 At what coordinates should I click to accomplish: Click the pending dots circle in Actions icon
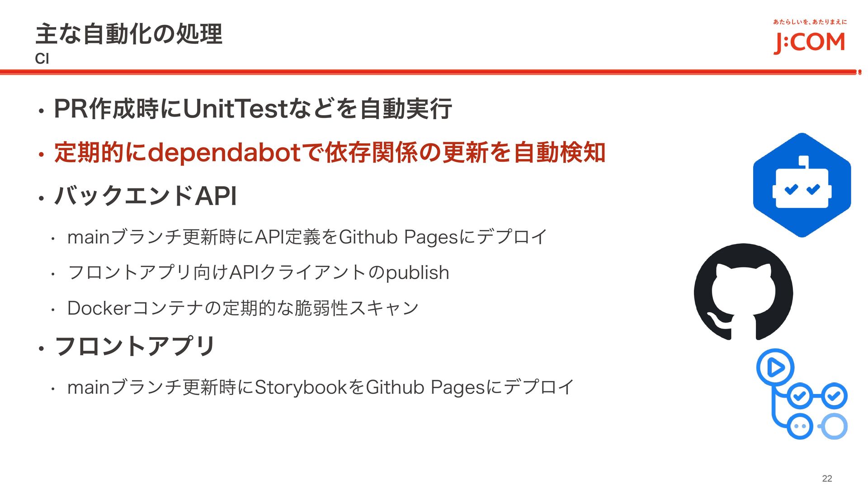tap(800, 426)
